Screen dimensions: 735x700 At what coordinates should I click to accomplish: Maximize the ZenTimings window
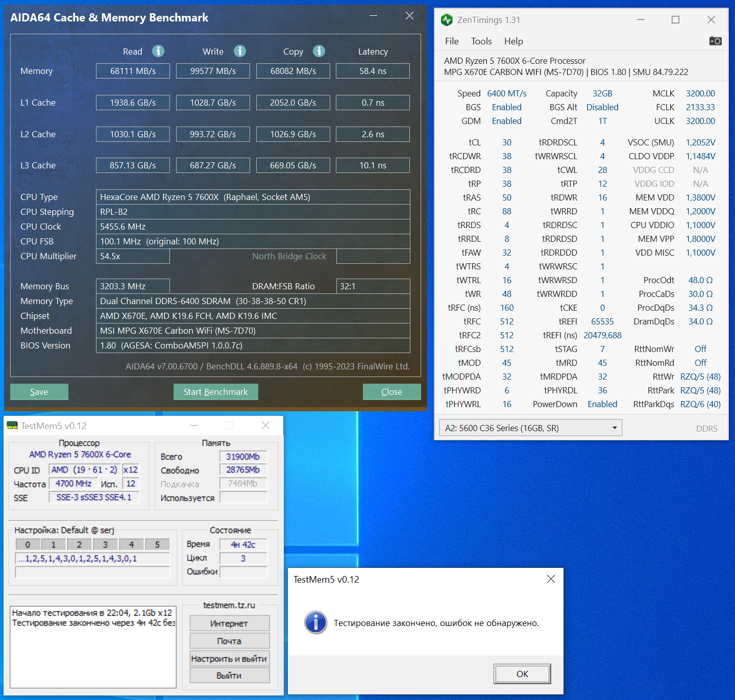click(x=676, y=20)
